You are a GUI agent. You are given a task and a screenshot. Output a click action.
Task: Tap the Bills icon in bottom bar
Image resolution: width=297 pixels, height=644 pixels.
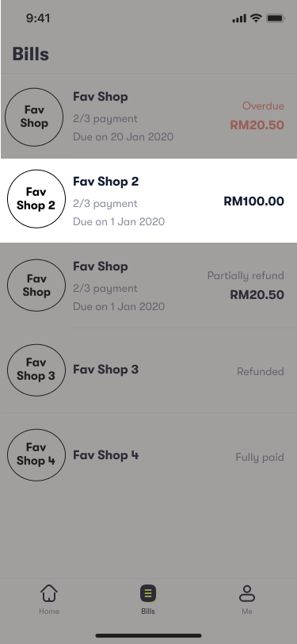pos(148,593)
